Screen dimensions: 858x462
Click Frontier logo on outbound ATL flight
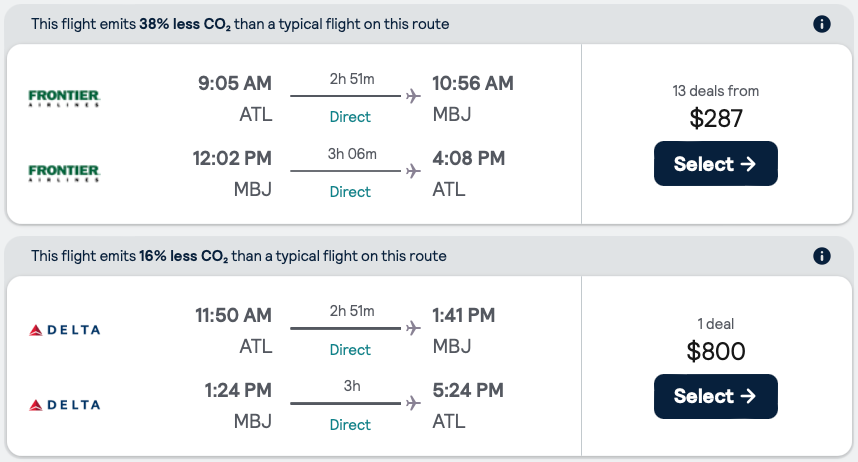tap(65, 98)
